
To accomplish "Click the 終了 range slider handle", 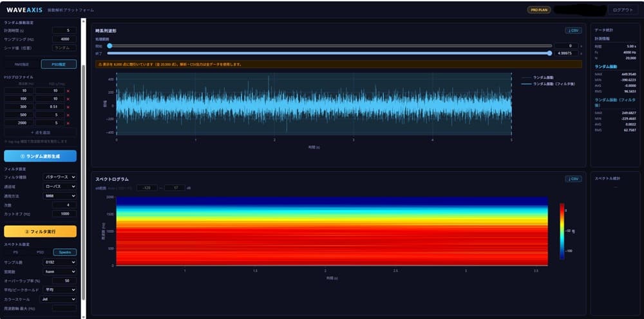I will [x=549, y=53].
